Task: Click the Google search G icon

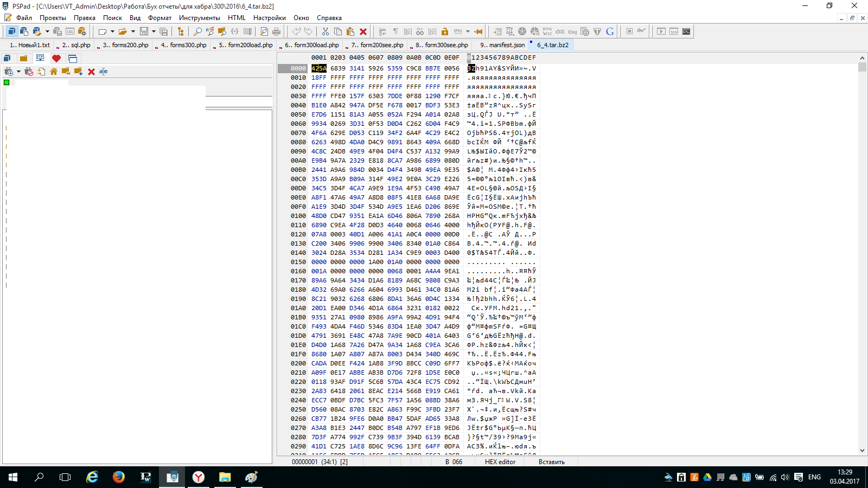Action: coord(610,31)
